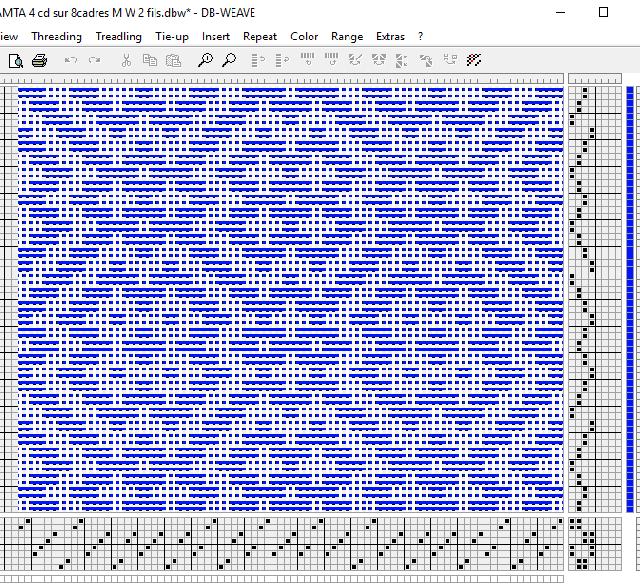
Task: Click the Redo arrow icon
Action: (95, 61)
